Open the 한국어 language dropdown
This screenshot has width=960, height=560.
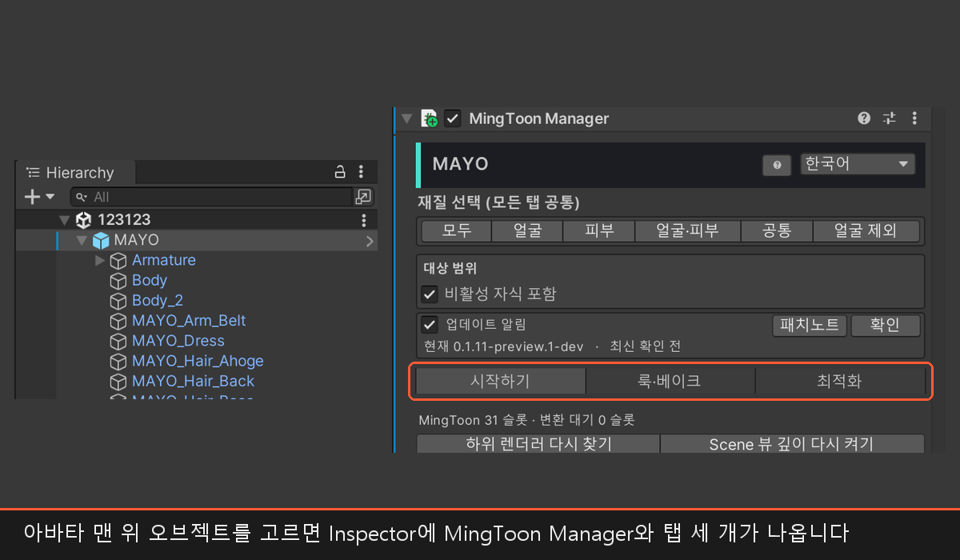[x=858, y=164]
